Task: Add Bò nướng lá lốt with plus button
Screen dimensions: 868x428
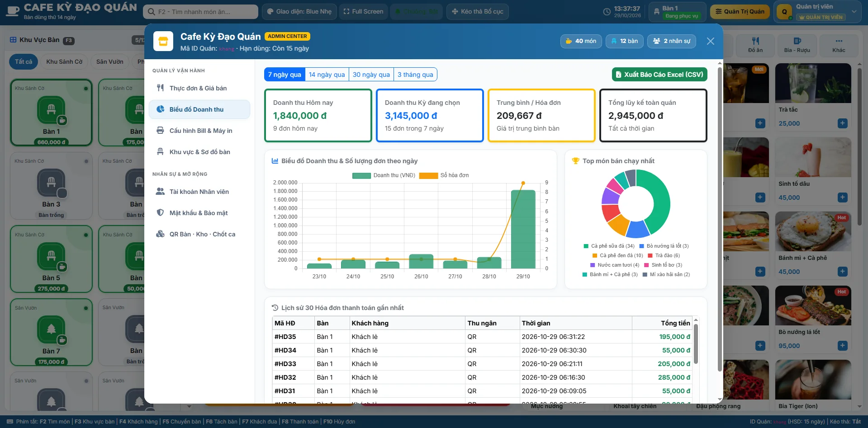Action: (x=842, y=346)
